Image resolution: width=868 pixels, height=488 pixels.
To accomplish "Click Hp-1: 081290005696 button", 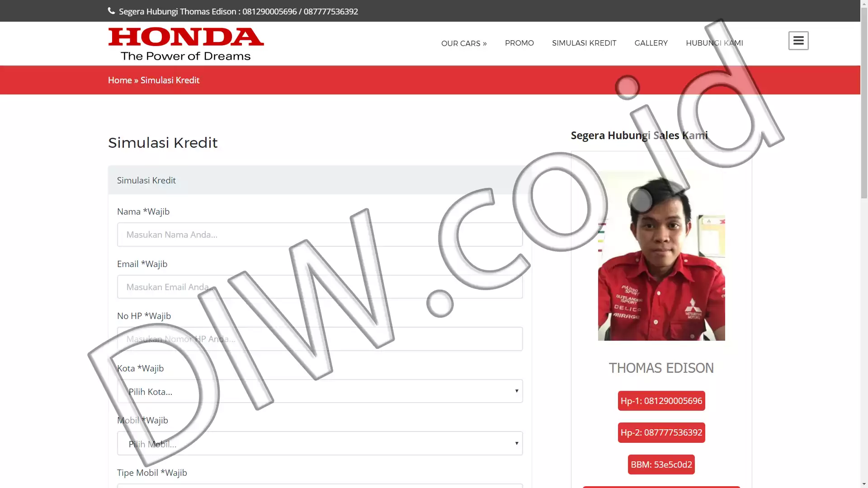I will tap(661, 401).
